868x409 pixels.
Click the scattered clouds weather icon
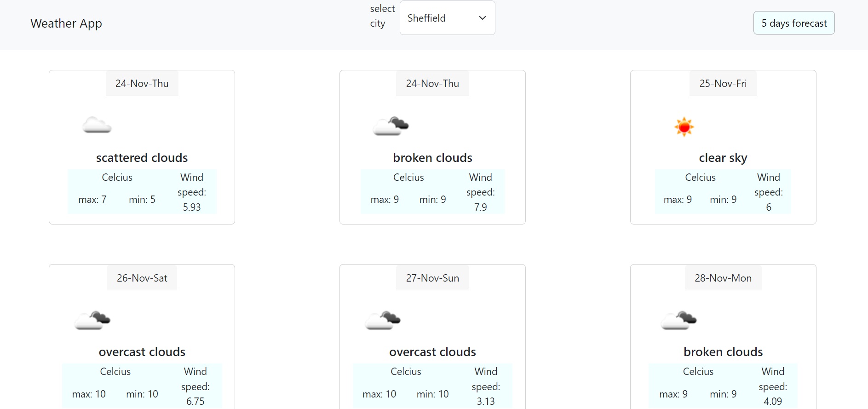tap(97, 125)
